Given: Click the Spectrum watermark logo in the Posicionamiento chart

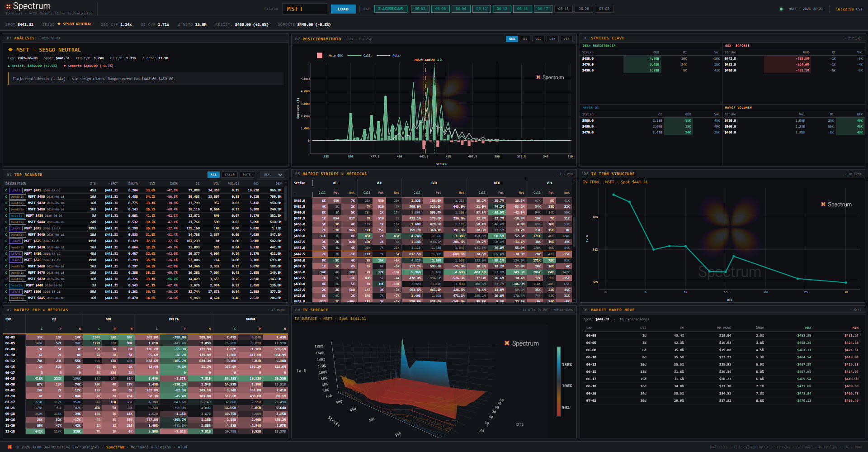Looking at the screenshot, I should 550,77.
